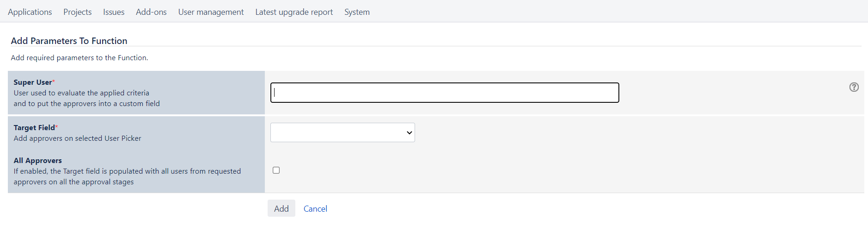Open the Target Field dropdown
Image resolution: width=868 pixels, height=226 pixels.
point(342,132)
